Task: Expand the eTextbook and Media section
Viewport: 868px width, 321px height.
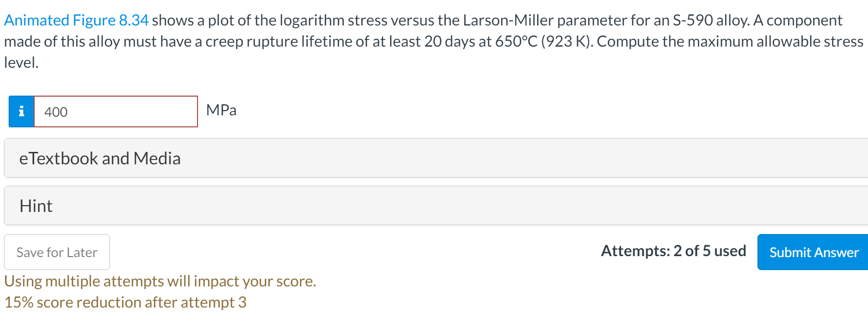Action: [x=436, y=158]
